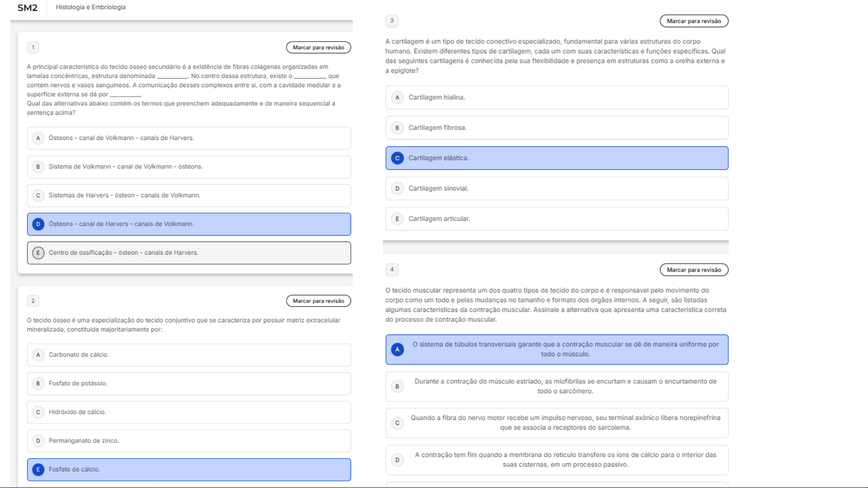This screenshot has height=488, width=868.
Task: Select option A 'Ósteons - canal de Volkmann - canais de Harvers'
Action: (x=189, y=138)
